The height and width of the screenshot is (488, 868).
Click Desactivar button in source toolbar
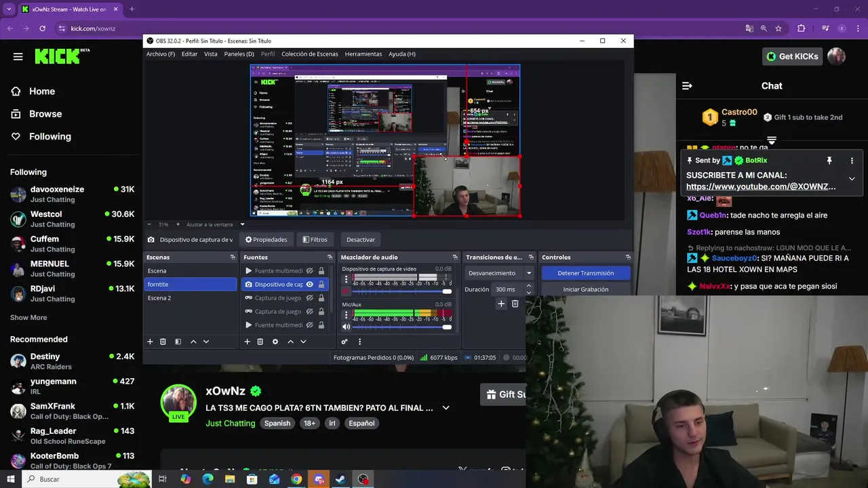tap(361, 239)
